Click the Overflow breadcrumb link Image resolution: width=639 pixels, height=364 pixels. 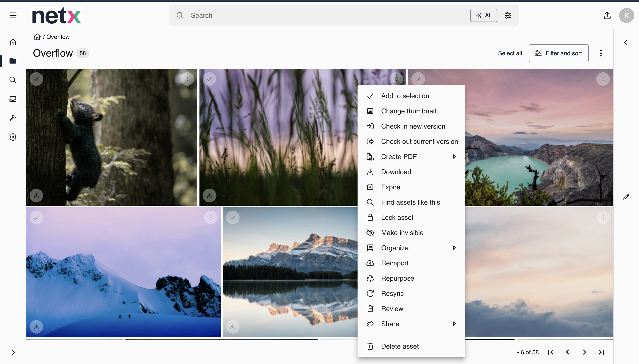pyautogui.click(x=58, y=37)
